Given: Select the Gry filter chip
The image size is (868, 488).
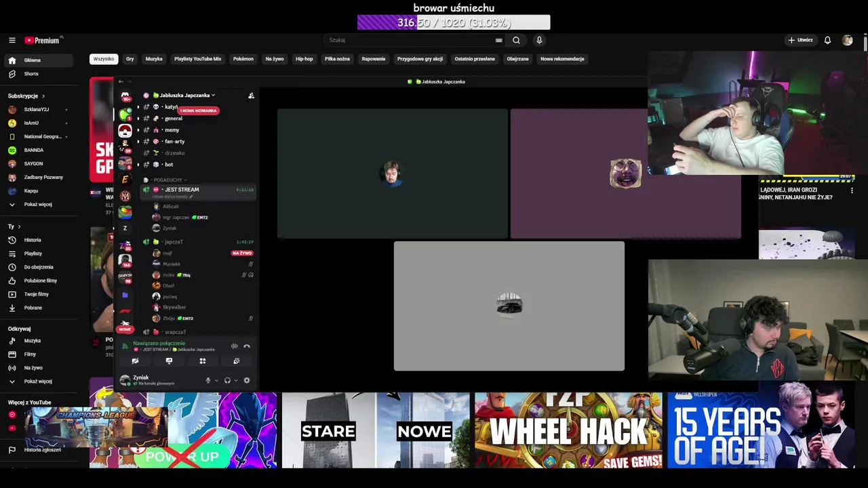Looking at the screenshot, I should click(x=130, y=59).
